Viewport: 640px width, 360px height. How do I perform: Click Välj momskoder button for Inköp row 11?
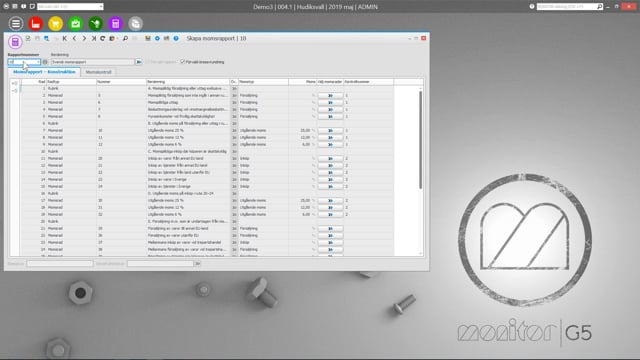coord(330,158)
